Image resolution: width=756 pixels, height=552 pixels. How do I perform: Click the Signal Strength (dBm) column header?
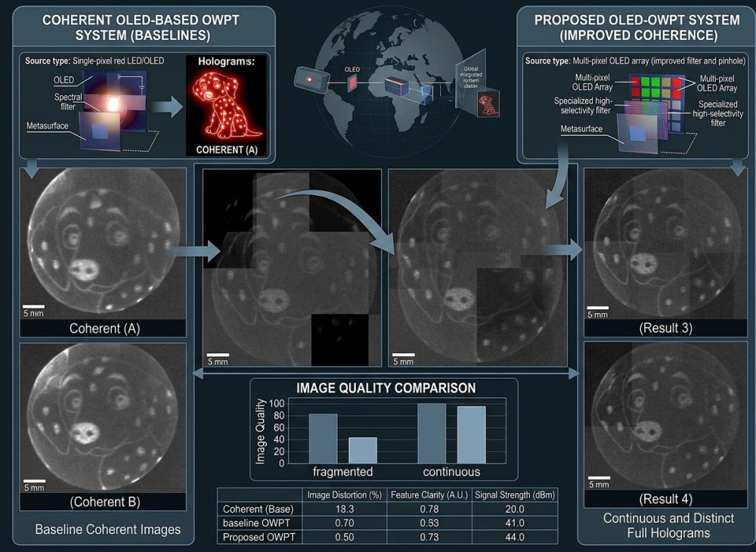pos(515,495)
